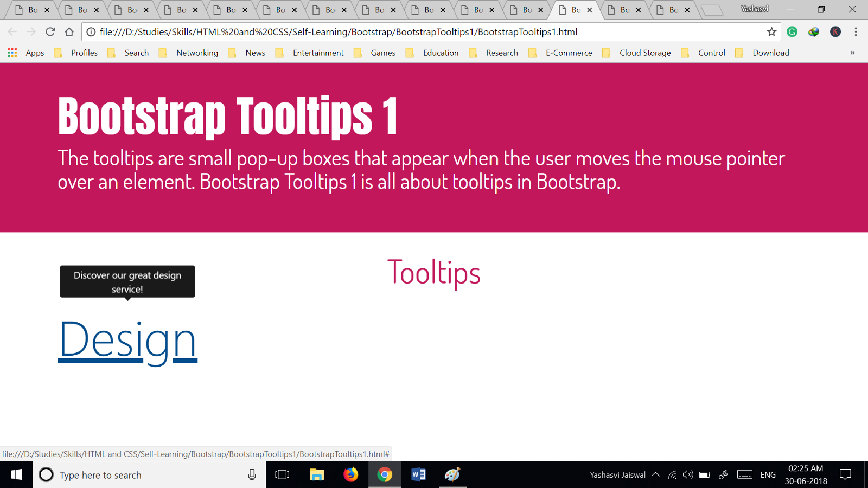Open the clock and calendar flyout
Viewport: 868px width, 488px height.
pyautogui.click(x=806, y=475)
